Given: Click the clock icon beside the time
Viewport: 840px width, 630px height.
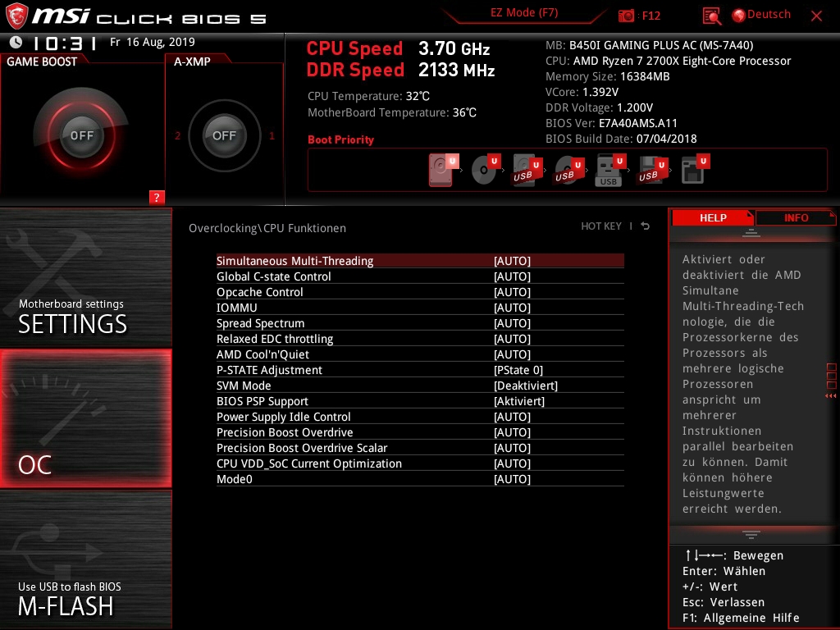Looking at the screenshot, I should pyautogui.click(x=16, y=43).
